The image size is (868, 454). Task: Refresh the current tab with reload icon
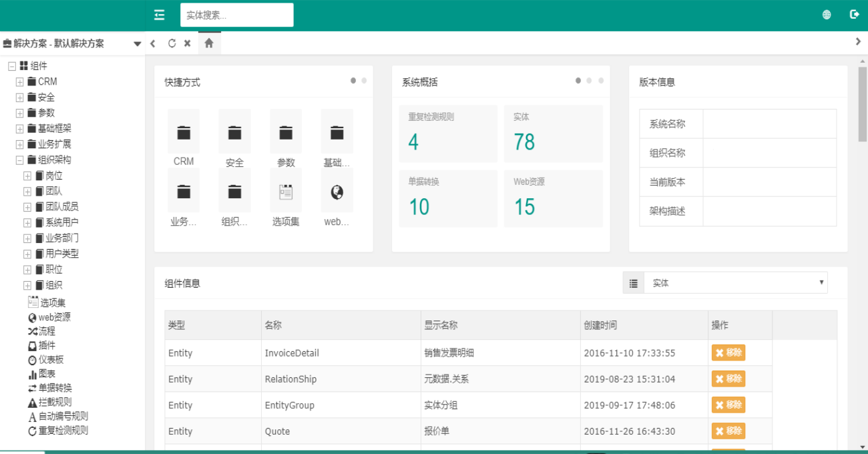click(172, 43)
